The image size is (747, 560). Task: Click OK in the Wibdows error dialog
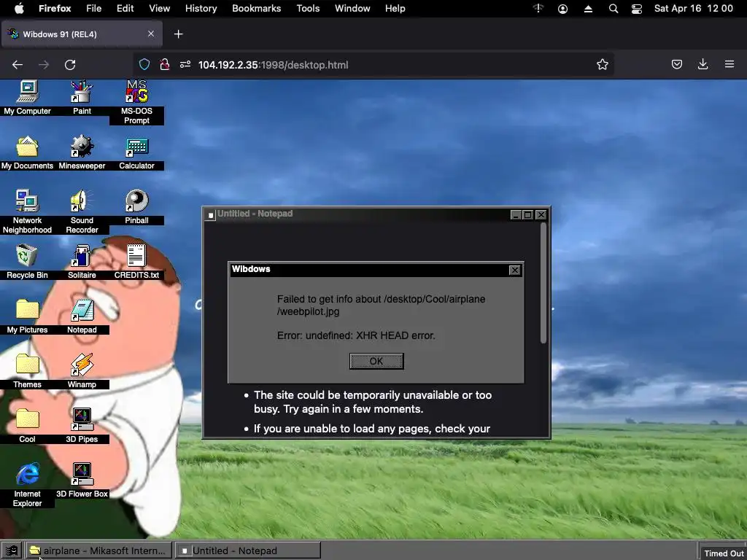376,361
